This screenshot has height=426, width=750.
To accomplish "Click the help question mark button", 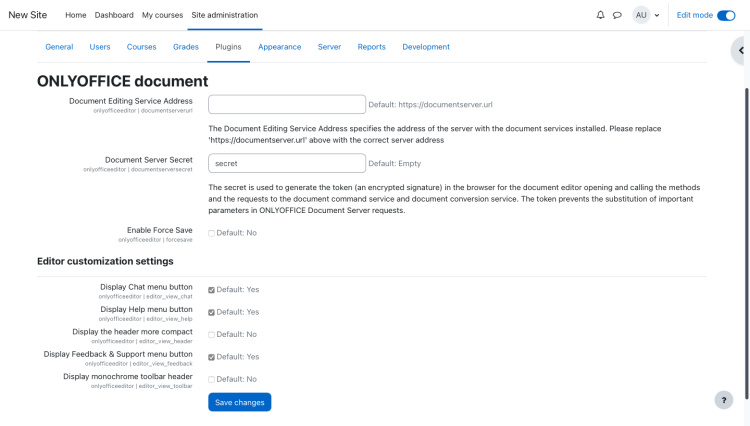I will pos(724,400).
